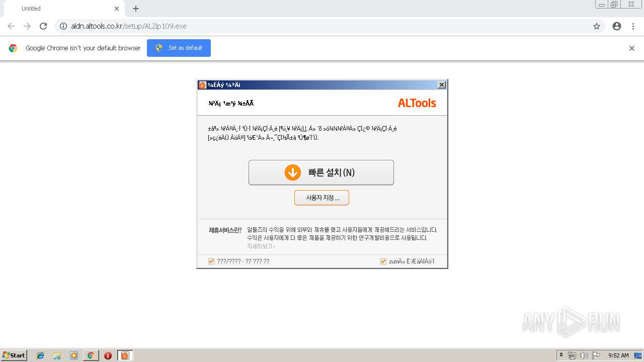The width and height of the screenshot is (644, 362).
Task: Open the network tray icon
Action: [x=572, y=355]
